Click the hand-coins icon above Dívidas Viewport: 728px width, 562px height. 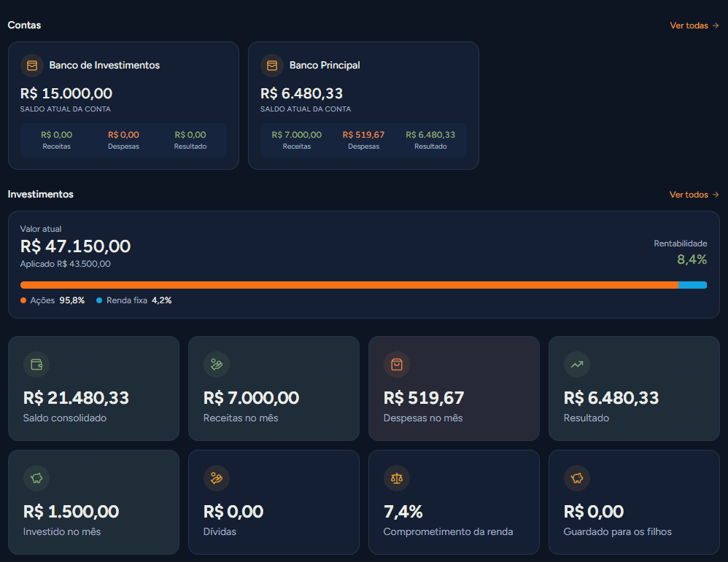217,478
